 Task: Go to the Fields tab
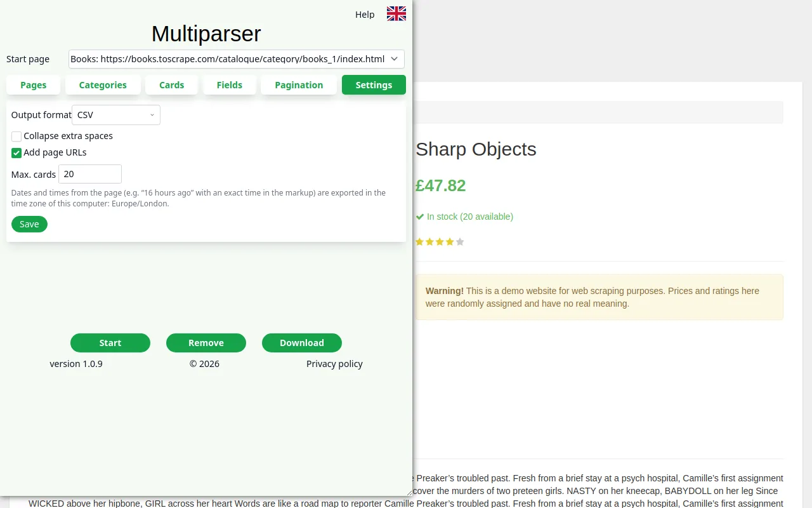pyautogui.click(x=230, y=85)
